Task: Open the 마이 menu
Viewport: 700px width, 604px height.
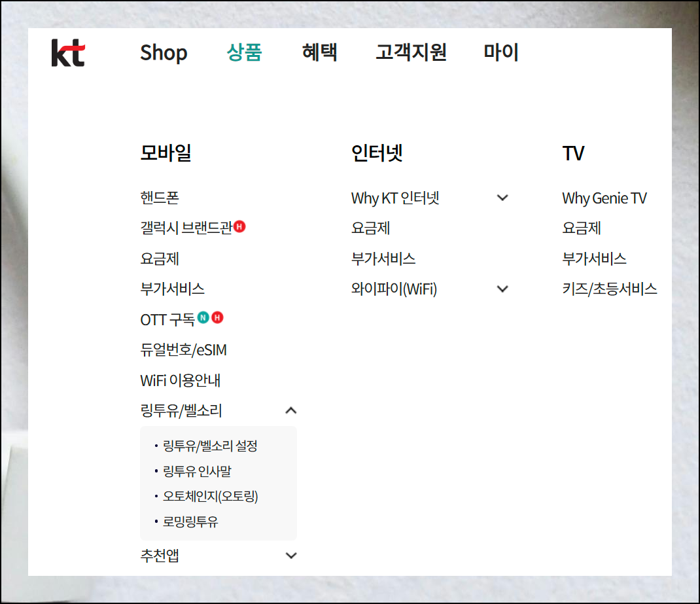Action: pos(501,52)
